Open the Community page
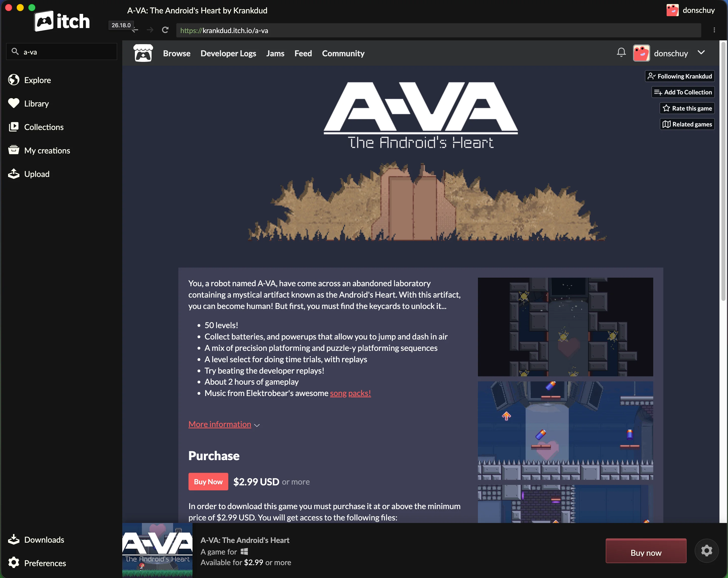The image size is (728, 578). pyautogui.click(x=343, y=53)
